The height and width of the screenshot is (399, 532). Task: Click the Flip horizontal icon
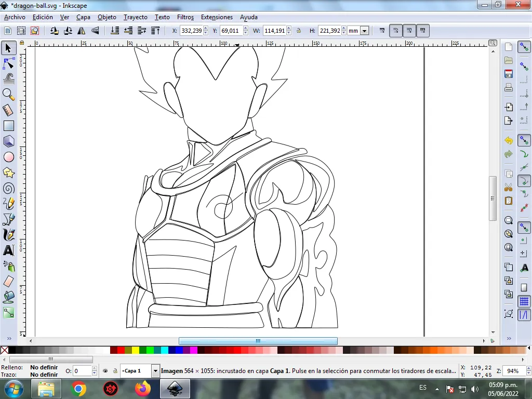pos(82,31)
